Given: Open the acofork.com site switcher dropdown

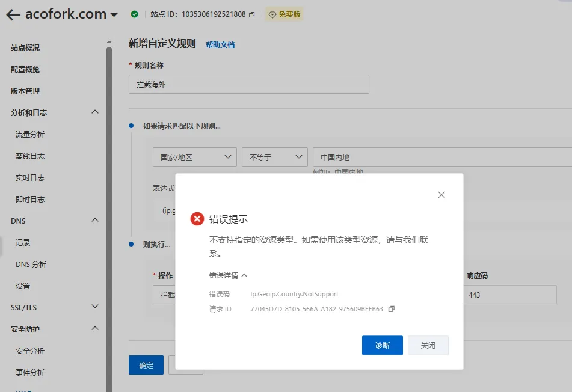Looking at the screenshot, I should 114,15.
